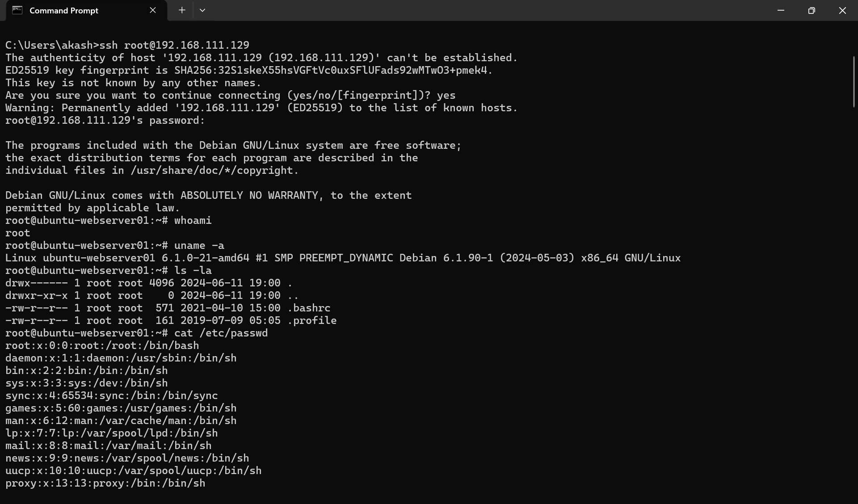Click the Command Prompt tab icon
This screenshot has height=504, width=858.
point(17,10)
